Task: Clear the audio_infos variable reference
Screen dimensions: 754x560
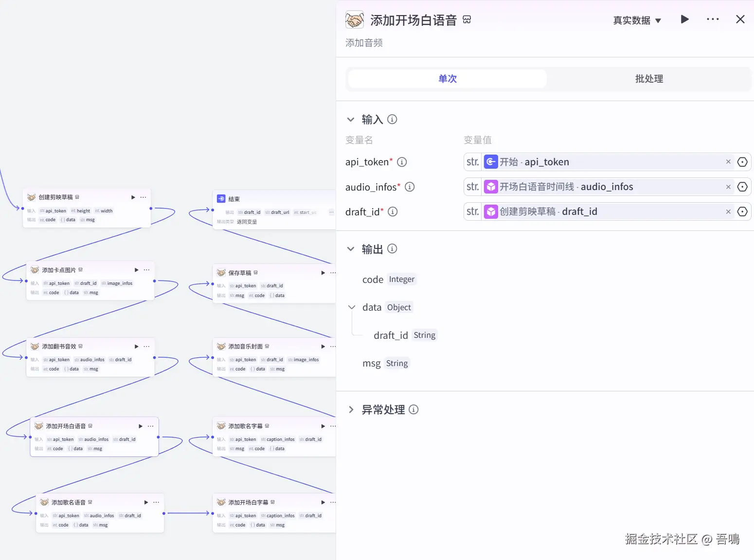Action: (x=728, y=187)
